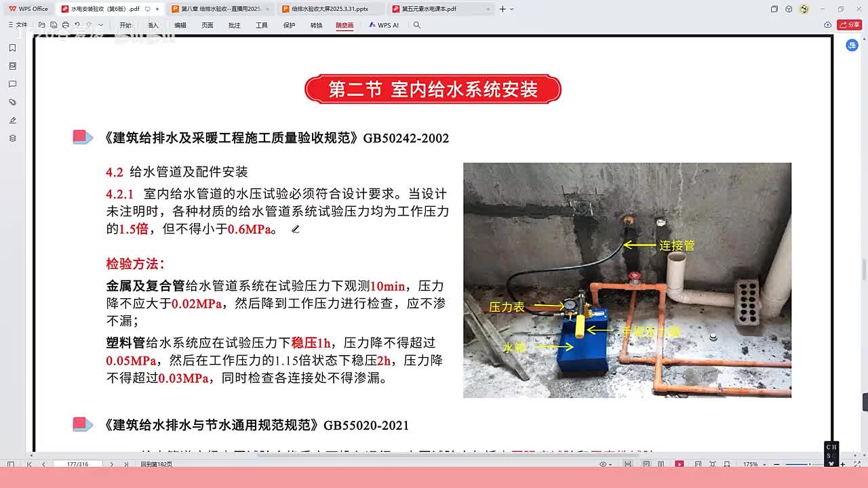Click the undo arrow icon
The height and width of the screenshot is (488, 868).
(x=79, y=25)
